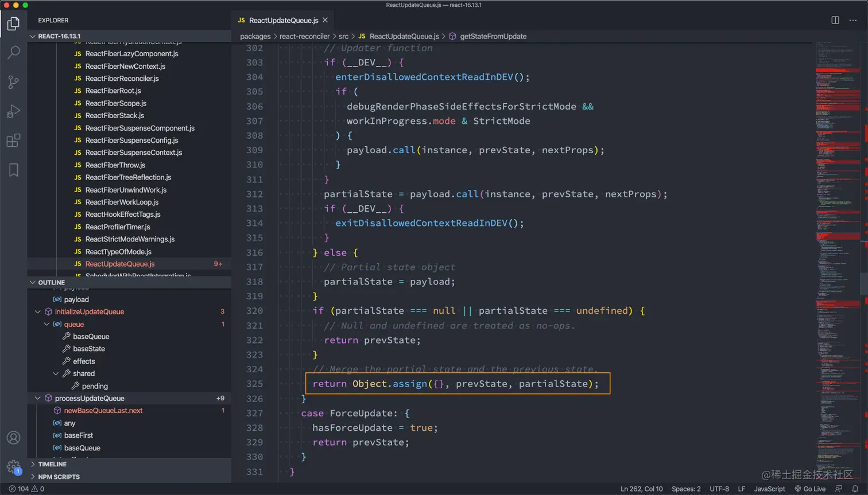Open editor More Actions ellipsis

click(853, 20)
